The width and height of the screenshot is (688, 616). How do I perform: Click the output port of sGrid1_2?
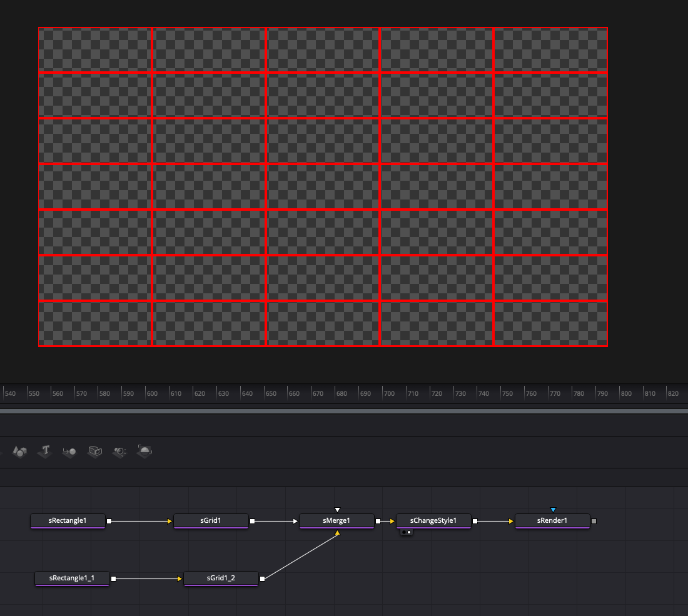pos(263,578)
